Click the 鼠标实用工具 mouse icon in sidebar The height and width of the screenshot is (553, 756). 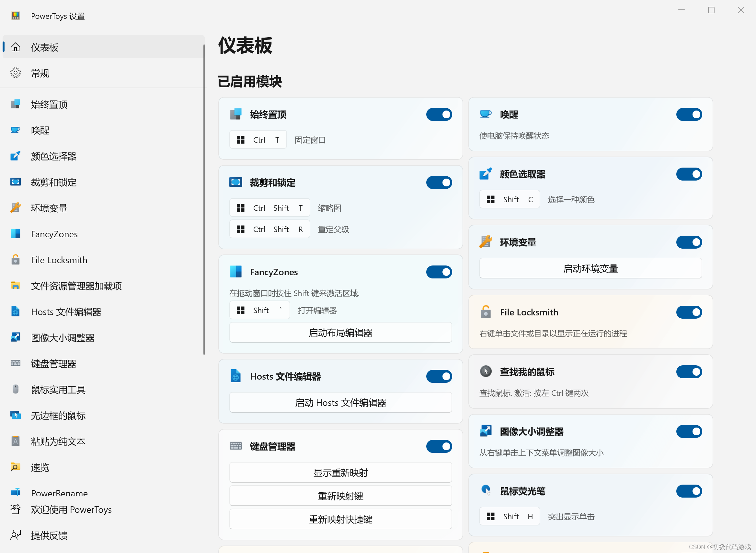pyautogui.click(x=16, y=389)
